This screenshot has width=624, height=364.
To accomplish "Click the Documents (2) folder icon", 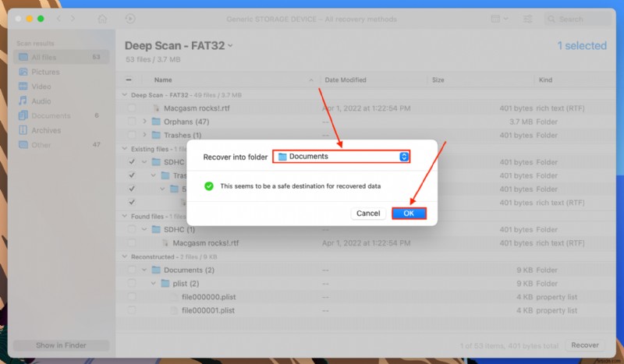I will point(156,270).
